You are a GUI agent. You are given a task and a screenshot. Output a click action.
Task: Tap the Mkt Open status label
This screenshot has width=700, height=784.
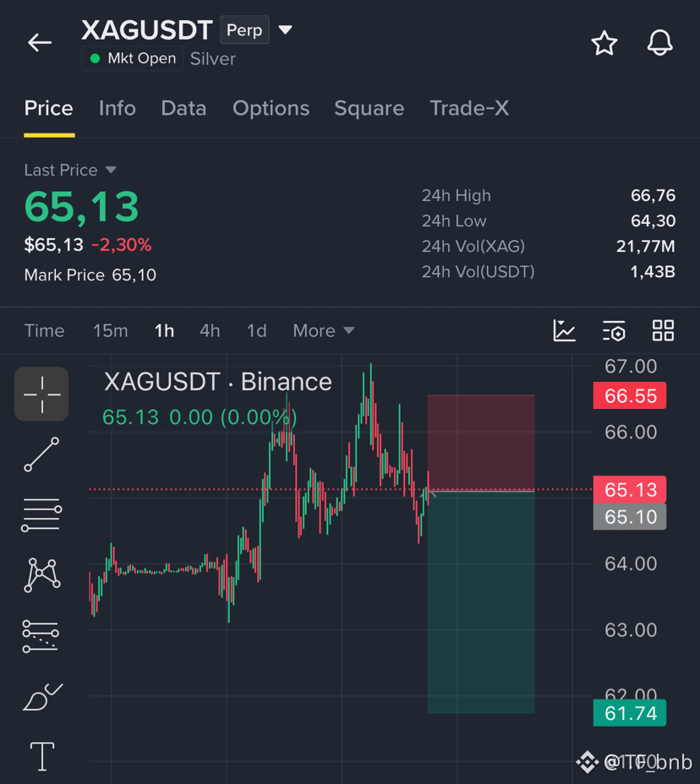coord(133,58)
